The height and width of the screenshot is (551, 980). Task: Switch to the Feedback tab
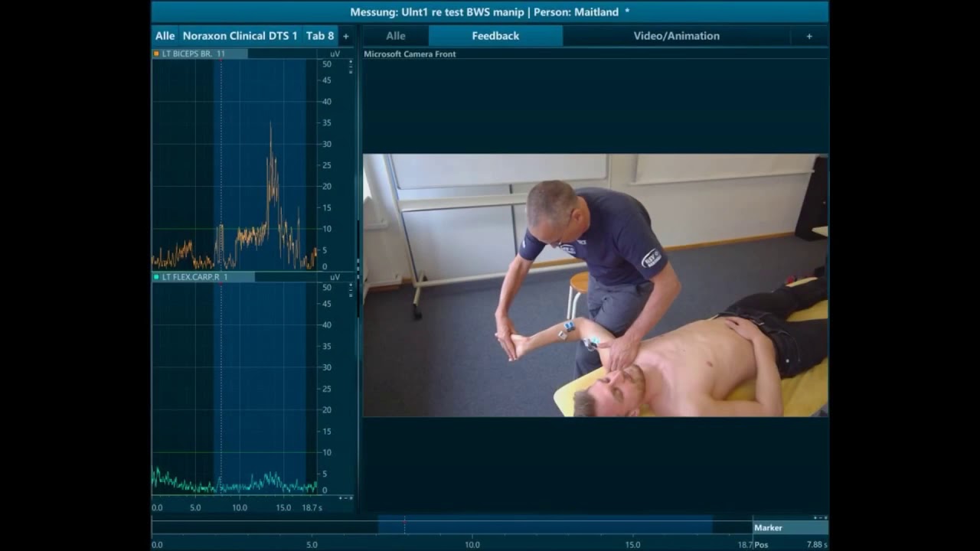coord(495,36)
